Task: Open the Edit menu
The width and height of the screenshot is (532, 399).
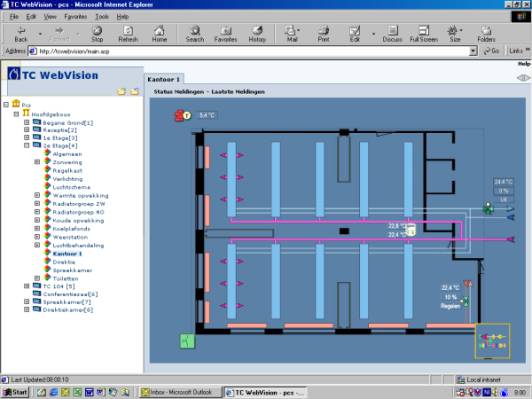Action: tap(31, 17)
